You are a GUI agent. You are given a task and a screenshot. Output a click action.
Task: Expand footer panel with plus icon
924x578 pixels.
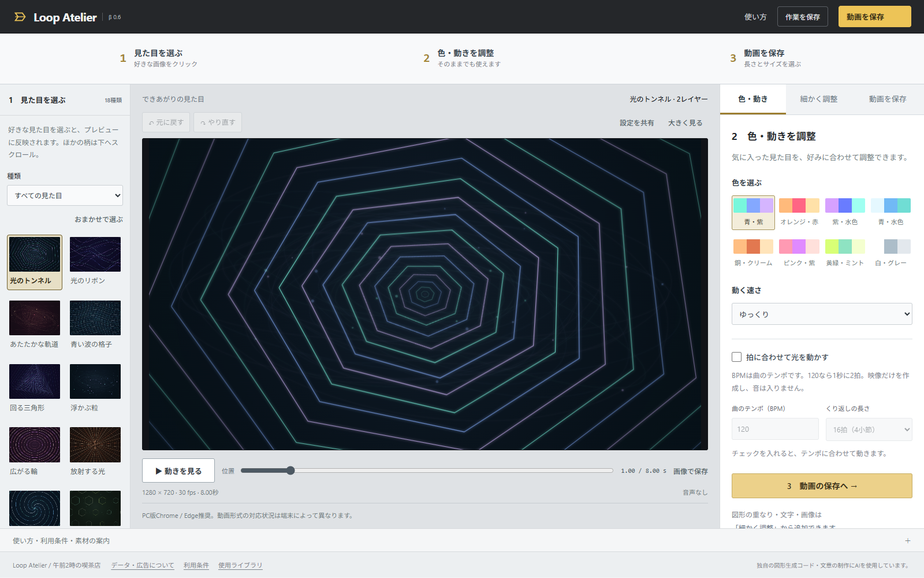point(907,541)
